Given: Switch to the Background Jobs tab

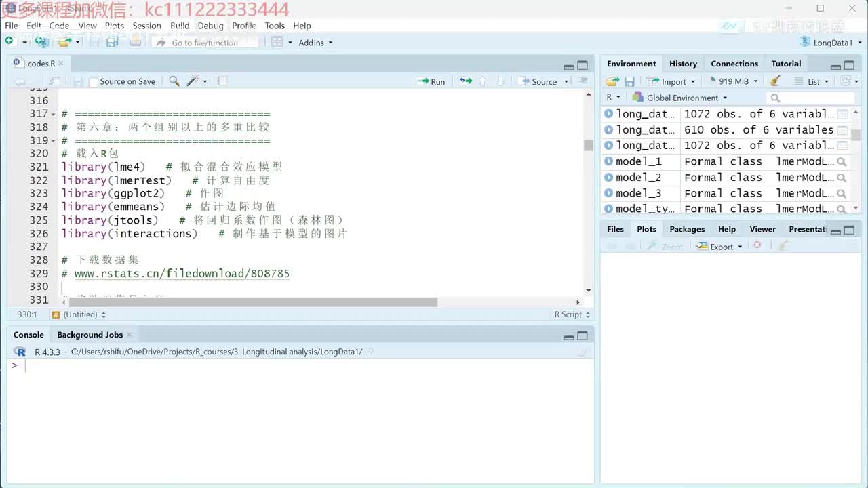Looking at the screenshot, I should point(90,335).
